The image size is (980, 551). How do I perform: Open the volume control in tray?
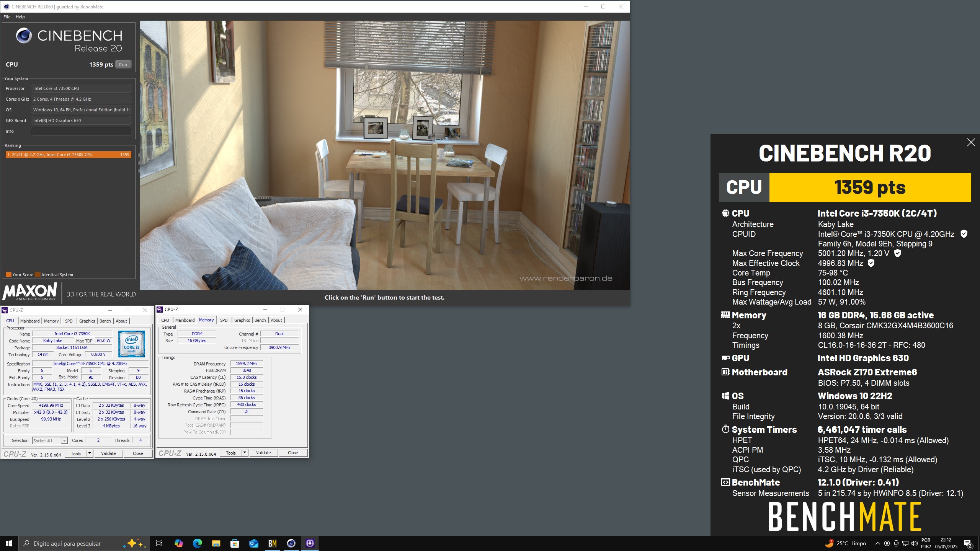point(915,543)
